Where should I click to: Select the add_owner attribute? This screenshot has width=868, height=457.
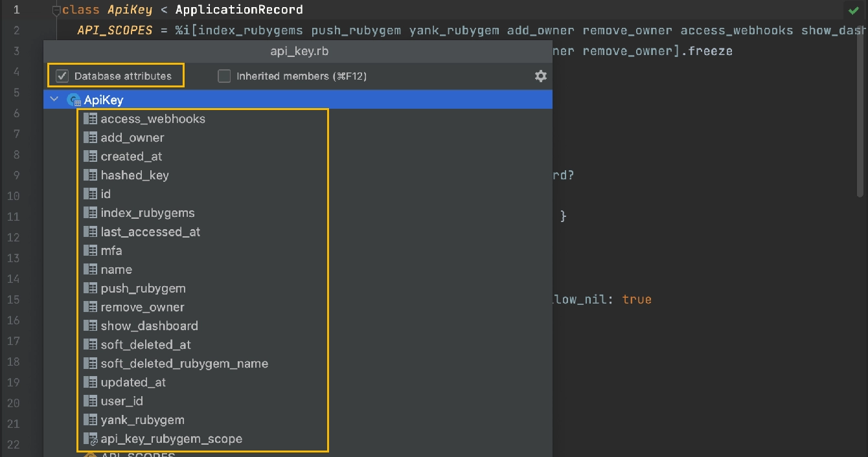(x=132, y=138)
